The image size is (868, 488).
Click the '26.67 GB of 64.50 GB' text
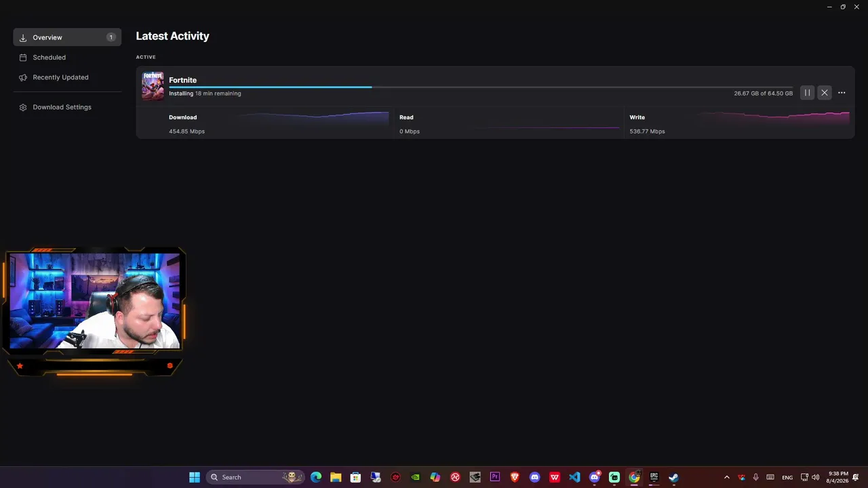(763, 94)
